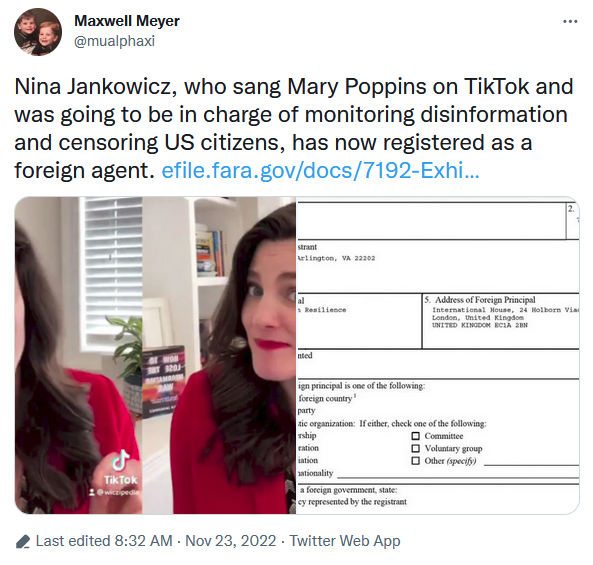
Task: Click the tweet text about Nina Jankowicz
Action: pyautogui.click(x=294, y=129)
